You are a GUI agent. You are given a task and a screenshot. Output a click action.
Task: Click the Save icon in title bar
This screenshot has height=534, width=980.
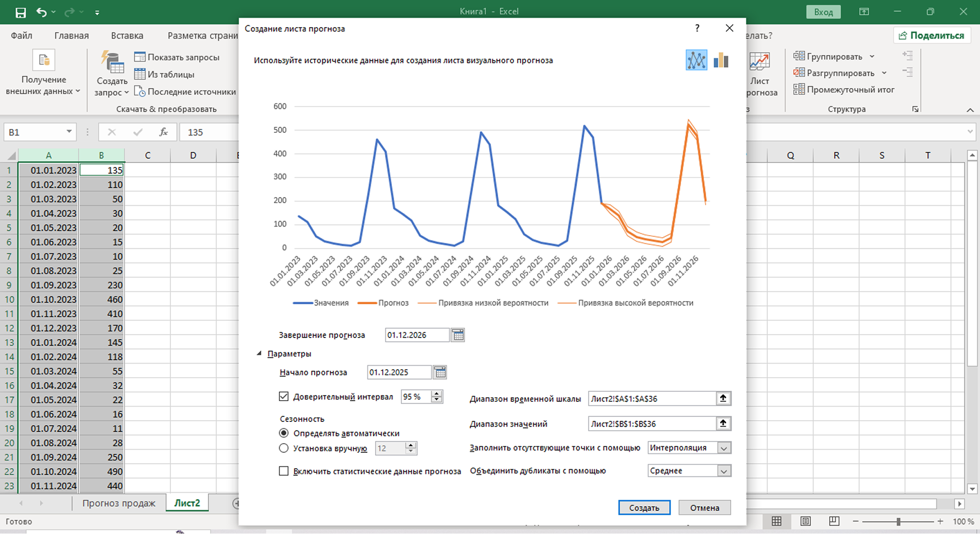pyautogui.click(x=20, y=12)
